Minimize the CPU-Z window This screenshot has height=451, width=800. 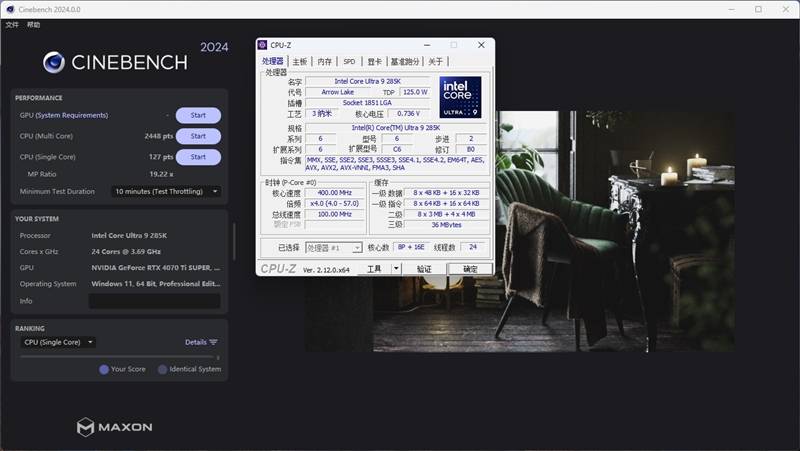[x=427, y=45]
